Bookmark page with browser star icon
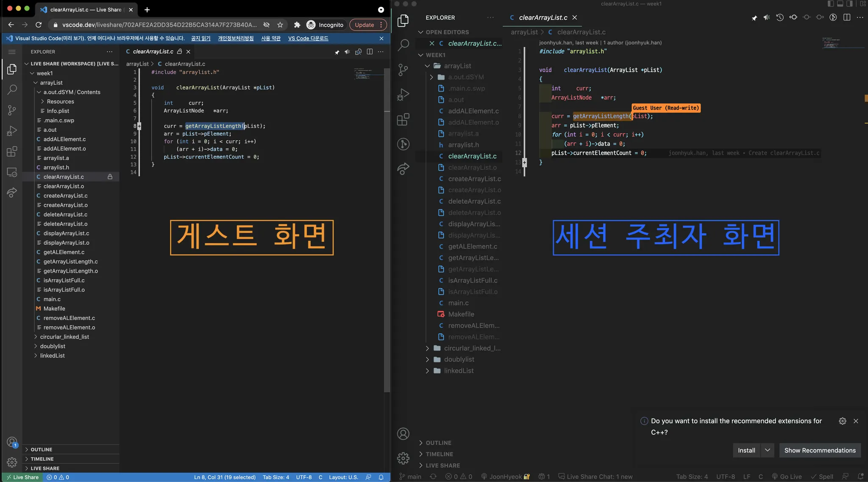Screen dimensions: 868x482 click(x=280, y=25)
